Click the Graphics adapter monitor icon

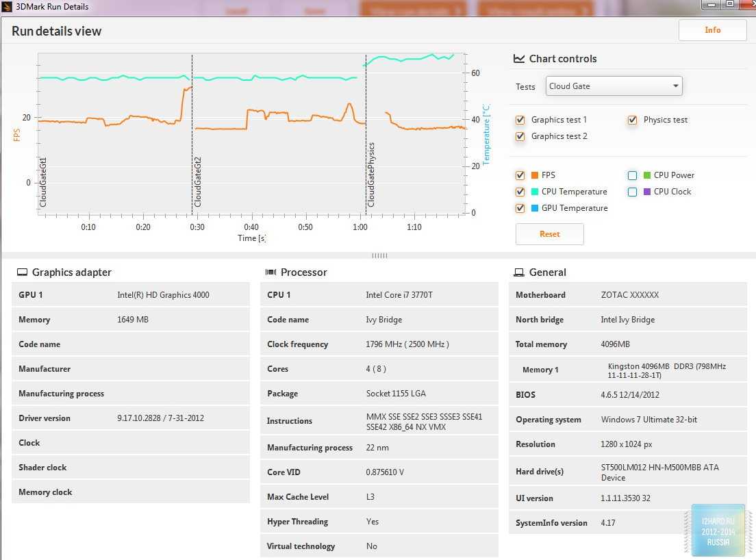(x=22, y=272)
